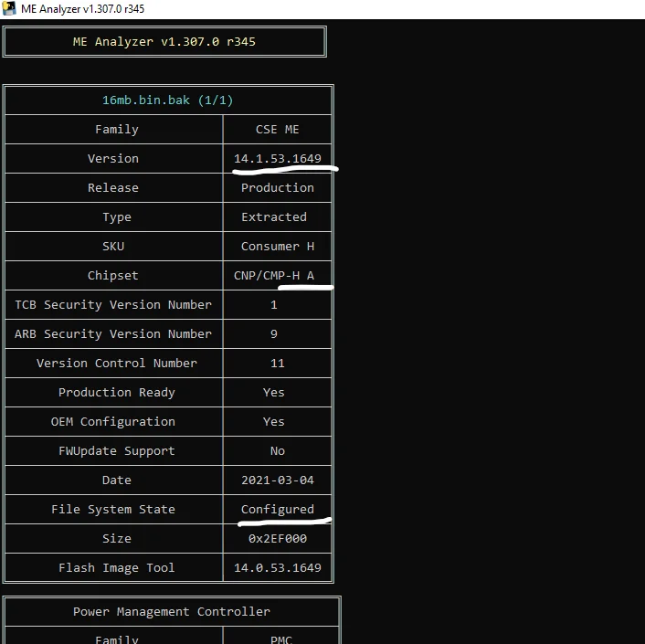Click the TCB Security Version value '1'
Viewport: 645px width, 644px height.
point(274,305)
